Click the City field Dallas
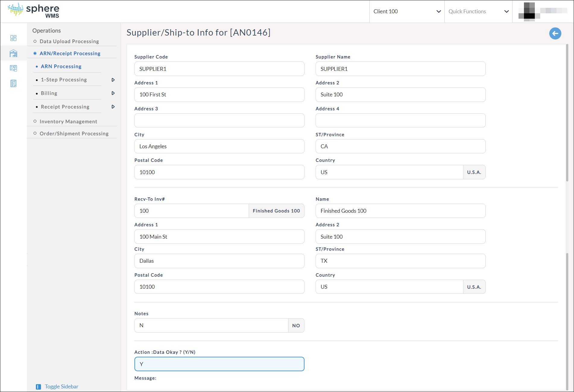Viewport: 574px width, 392px height. point(219,261)
